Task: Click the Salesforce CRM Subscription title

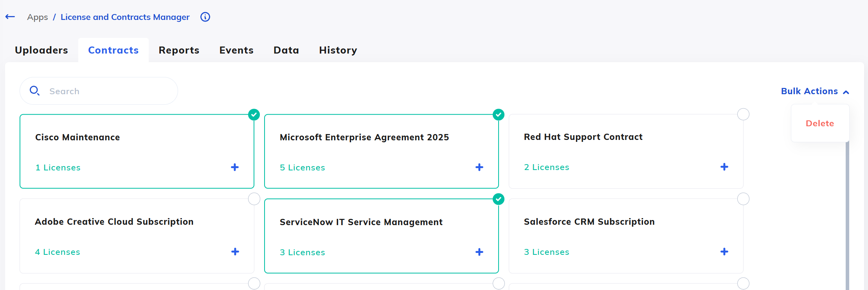Action: [x=589, y=222]
